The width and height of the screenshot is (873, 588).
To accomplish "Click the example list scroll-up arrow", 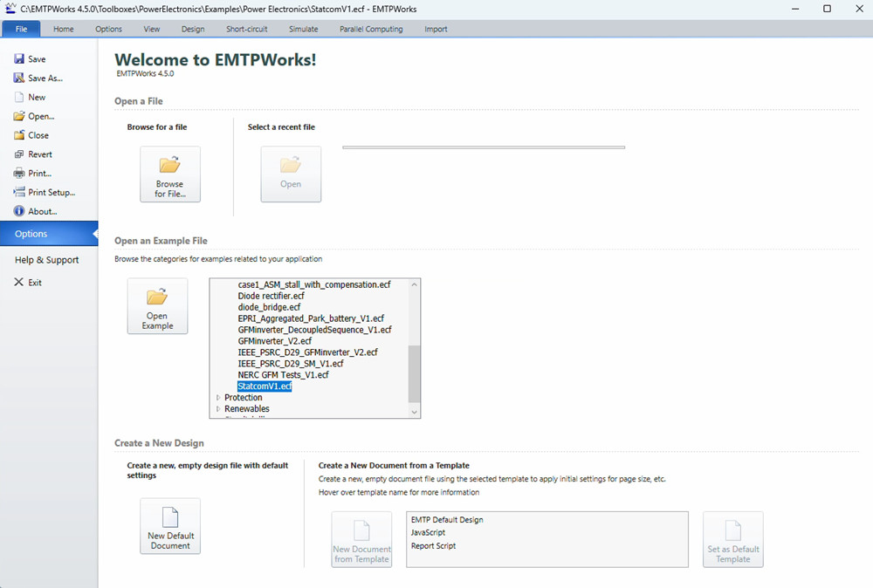I will tap(414, 284).
